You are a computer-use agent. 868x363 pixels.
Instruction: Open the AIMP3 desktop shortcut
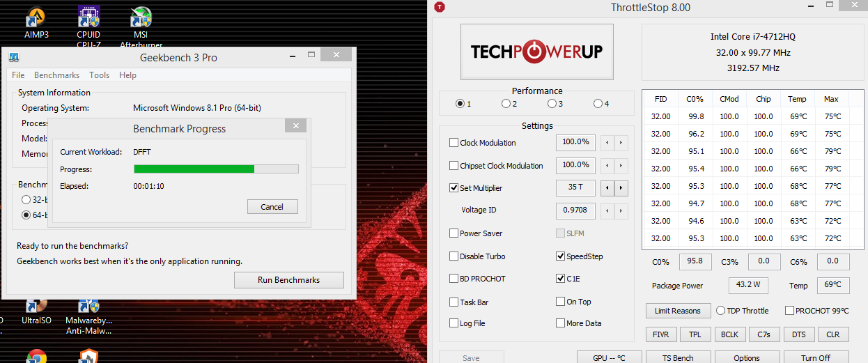coord(36,23)
